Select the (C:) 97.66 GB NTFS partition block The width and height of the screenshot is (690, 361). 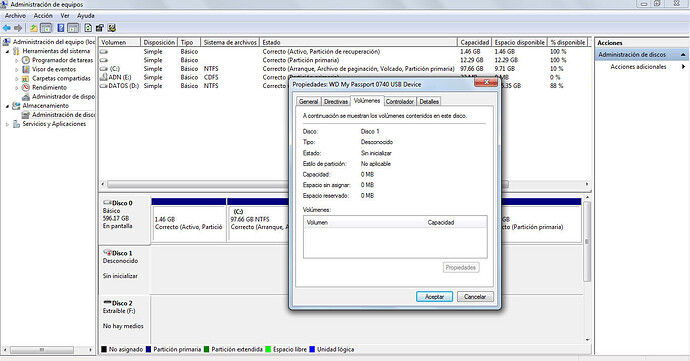tap(259, 220)
